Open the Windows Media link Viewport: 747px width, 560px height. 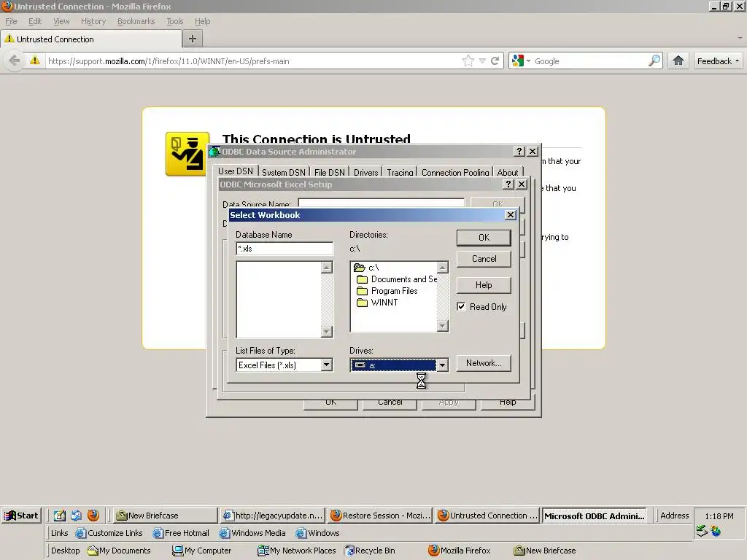pyautogui.click(x=252, y=533)
